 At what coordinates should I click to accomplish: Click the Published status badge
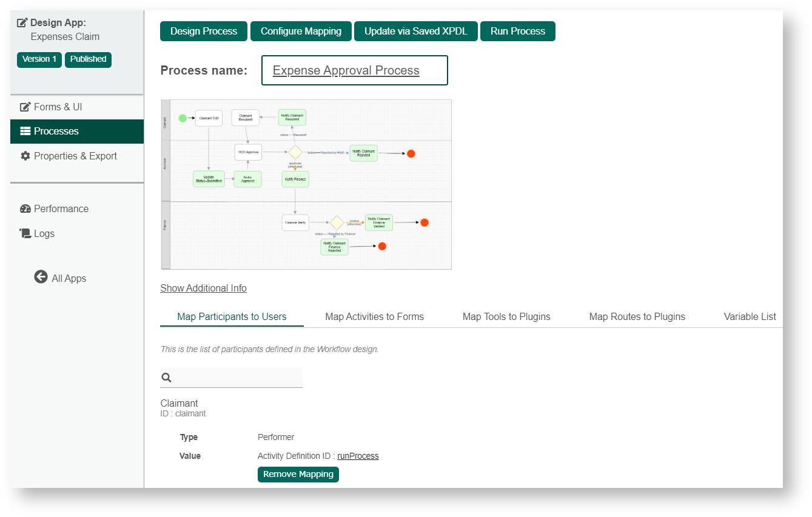click(88, 59)
